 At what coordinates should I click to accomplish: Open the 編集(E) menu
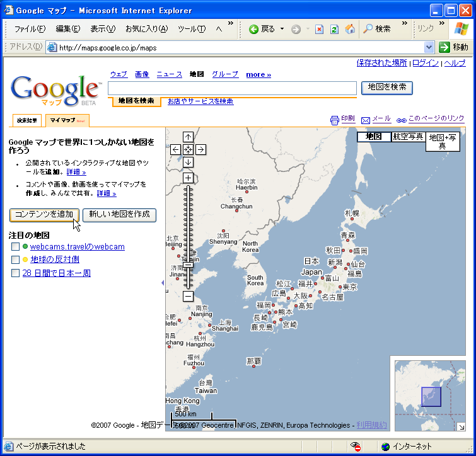click(x=68, y=29)
